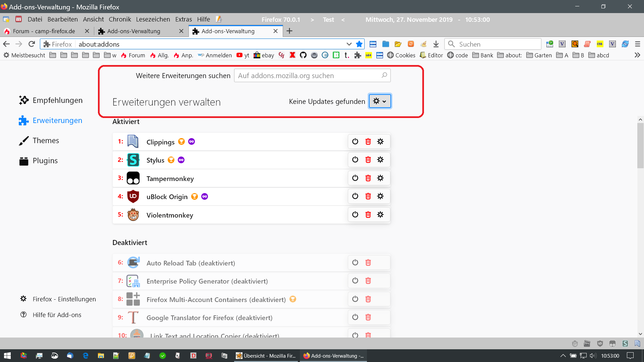Click the GitHub bookmark icon

tap(303, 55)
